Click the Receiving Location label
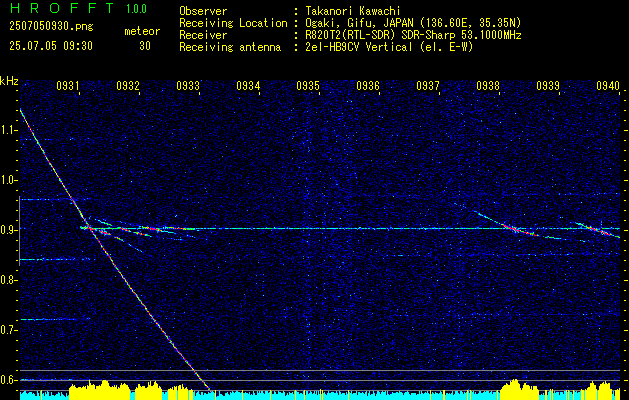This screenshot has width=629, height=400. click(x=233, y=23)
